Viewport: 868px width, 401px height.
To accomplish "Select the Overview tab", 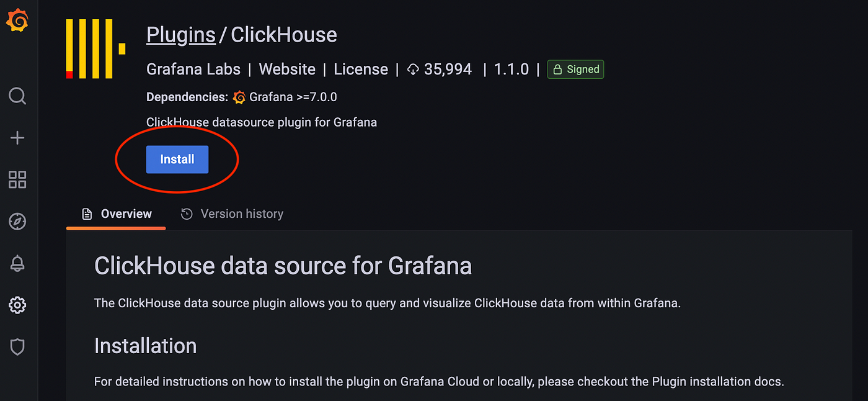I will point(126,214).
